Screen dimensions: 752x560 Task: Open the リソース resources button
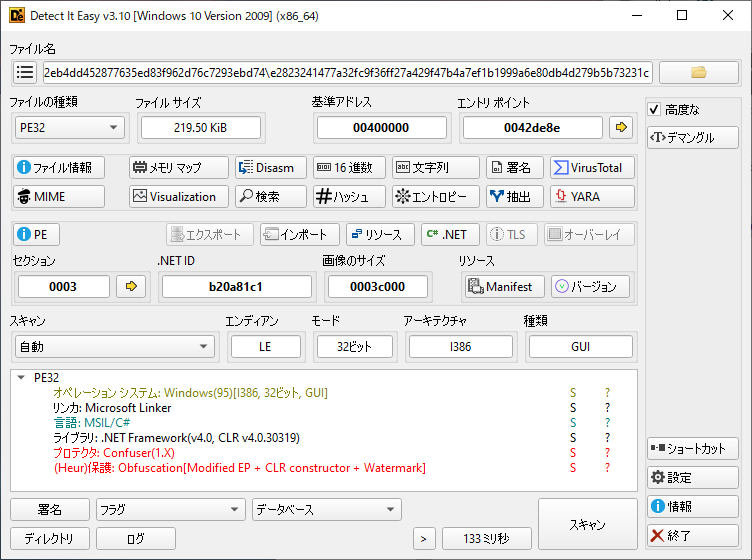tap(380, 234)
